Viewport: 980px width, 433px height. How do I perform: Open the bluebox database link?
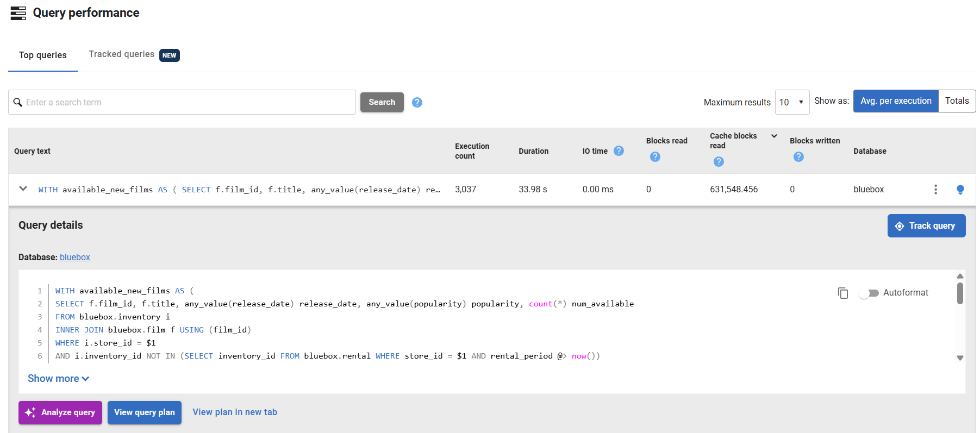pyautogui.click(x=75, y=257)
